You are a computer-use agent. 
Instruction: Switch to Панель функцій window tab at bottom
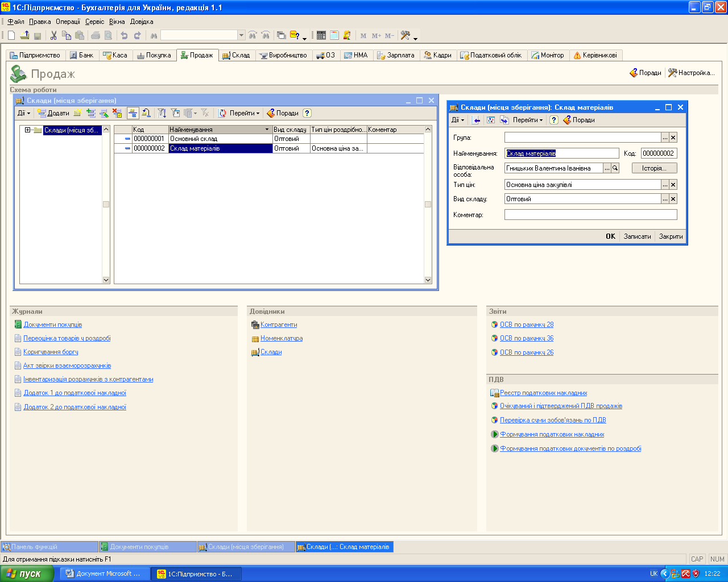(x=49, y=547)
